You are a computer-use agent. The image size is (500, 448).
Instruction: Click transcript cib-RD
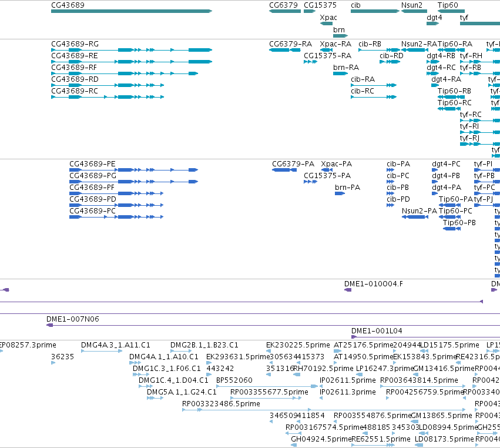coord(390,62)
